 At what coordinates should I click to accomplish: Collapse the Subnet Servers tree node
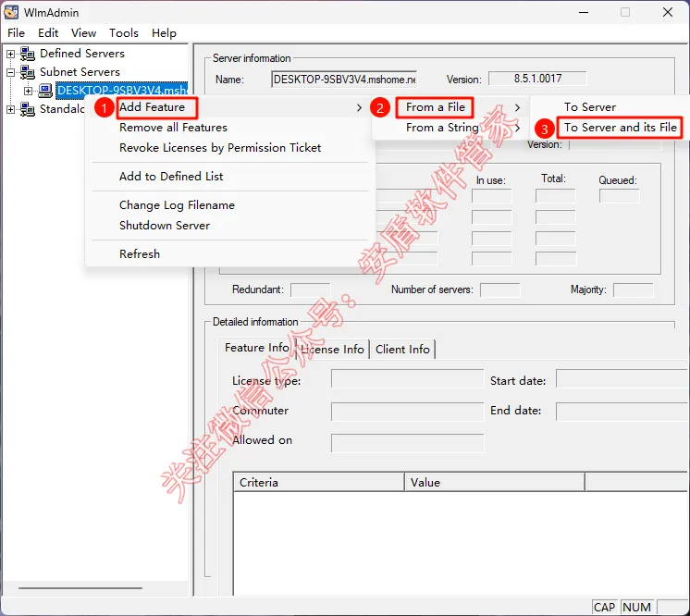pos(10,72)
